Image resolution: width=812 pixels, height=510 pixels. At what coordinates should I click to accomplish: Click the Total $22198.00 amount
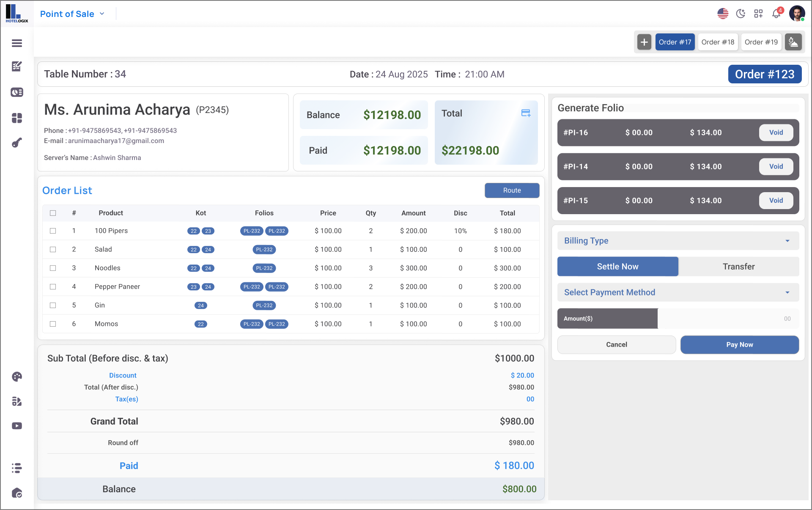pyautogui.click(x=470, y=151)
